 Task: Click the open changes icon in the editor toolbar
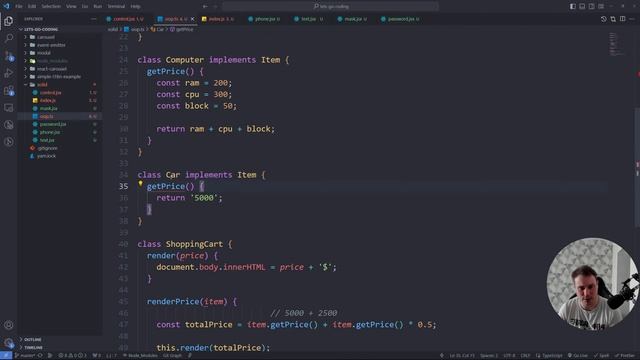613,19
